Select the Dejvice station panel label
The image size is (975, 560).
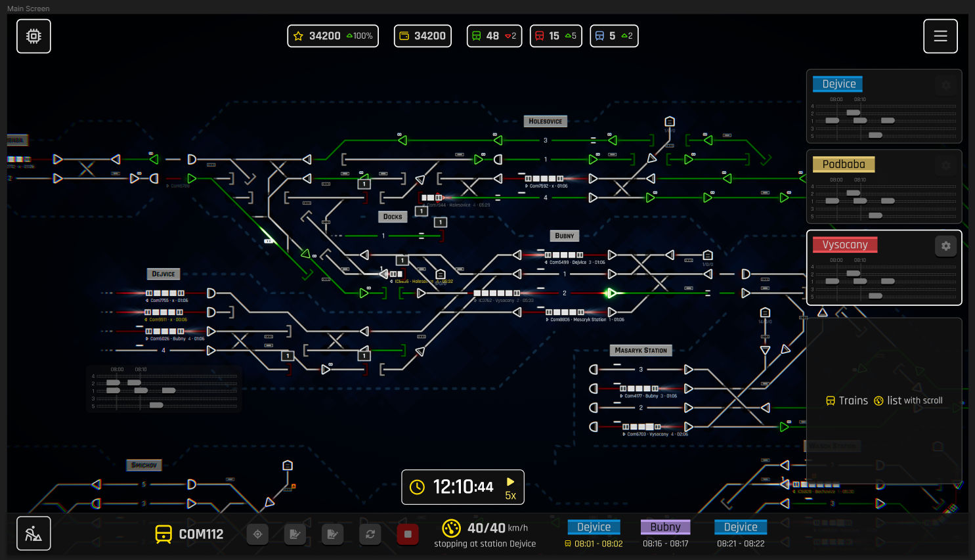pyautogui.click(x=838, y=84)
